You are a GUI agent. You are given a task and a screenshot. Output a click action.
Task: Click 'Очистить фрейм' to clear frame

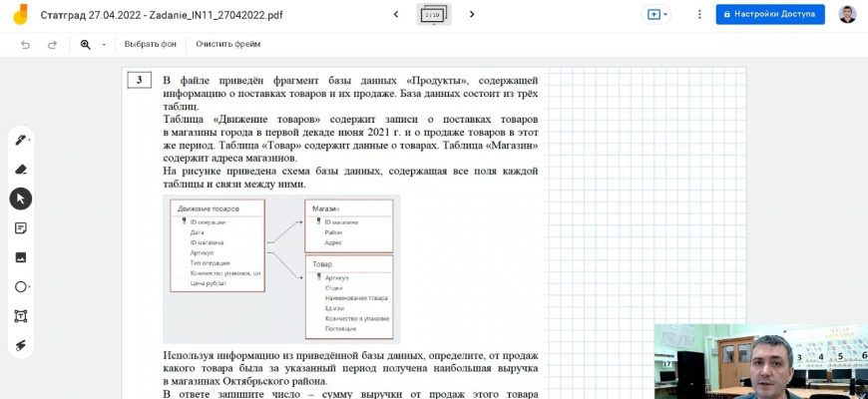coord(227,45)
